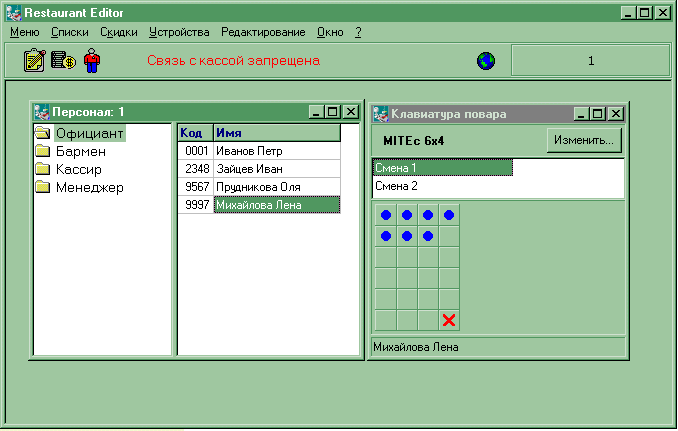Click code cell 9567
The image size is (678, 431).
(196, 187)
